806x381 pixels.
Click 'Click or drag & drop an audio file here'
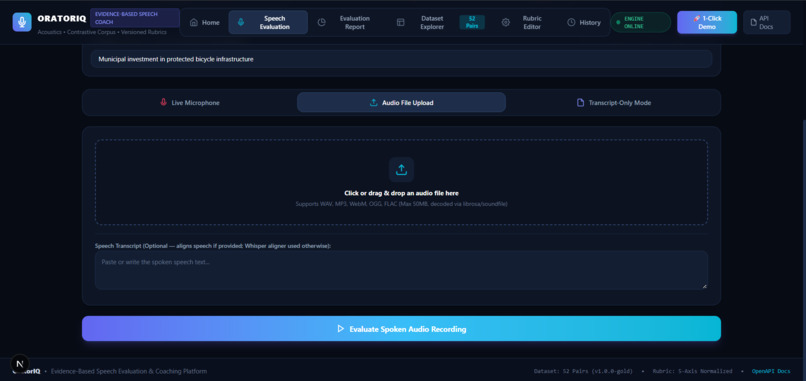click(401, 193)
